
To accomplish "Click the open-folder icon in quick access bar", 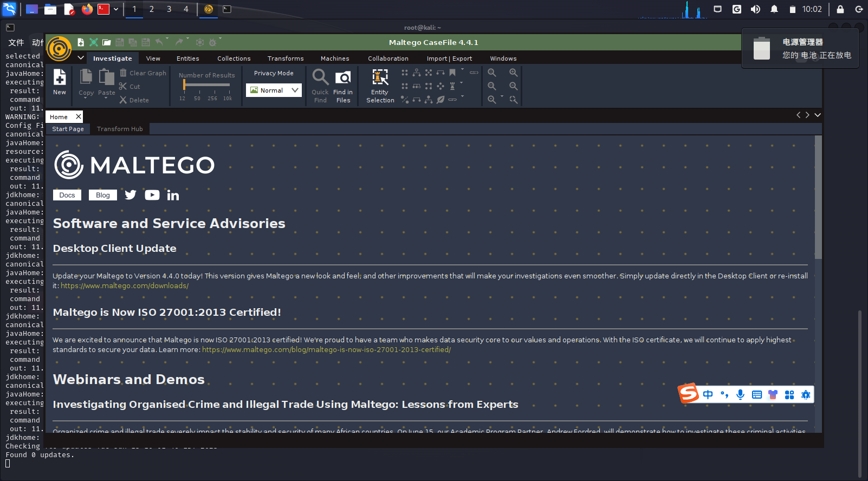I will (x=107, y=42).
